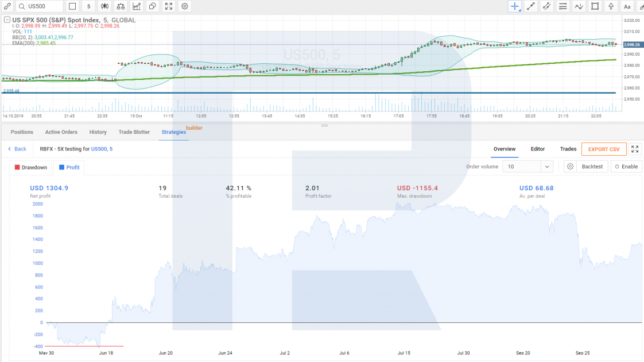Open the Order volume dropdown
Screen dimensions: 644x362
(527, 167)
